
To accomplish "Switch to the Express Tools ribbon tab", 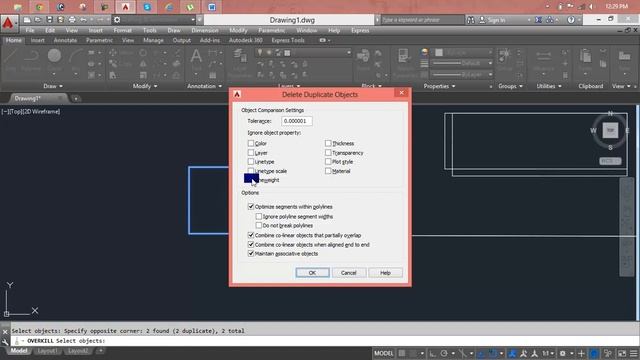I will pyautogui.click(x=288, y=40).
